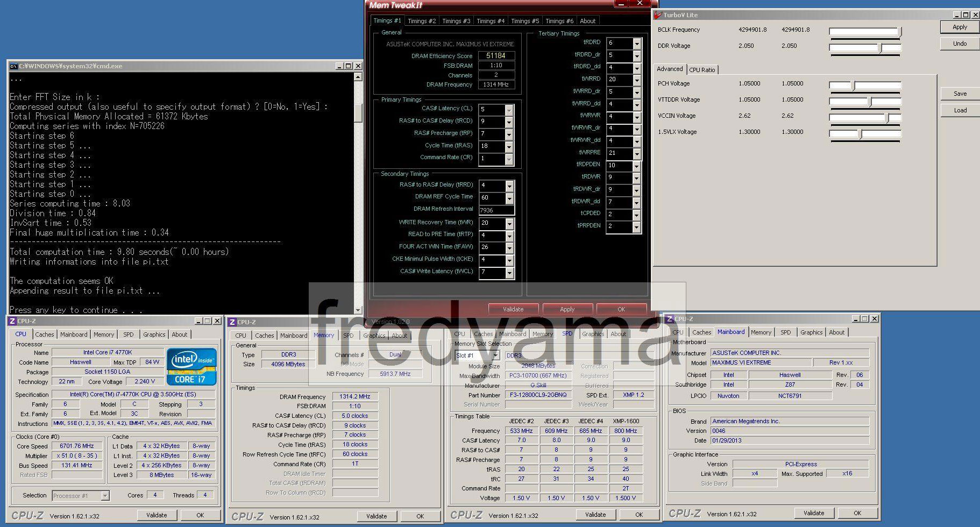
Task: Open the CAS# Write Latency (tWCL) dropdown
Action: click(x=509, y=273)
